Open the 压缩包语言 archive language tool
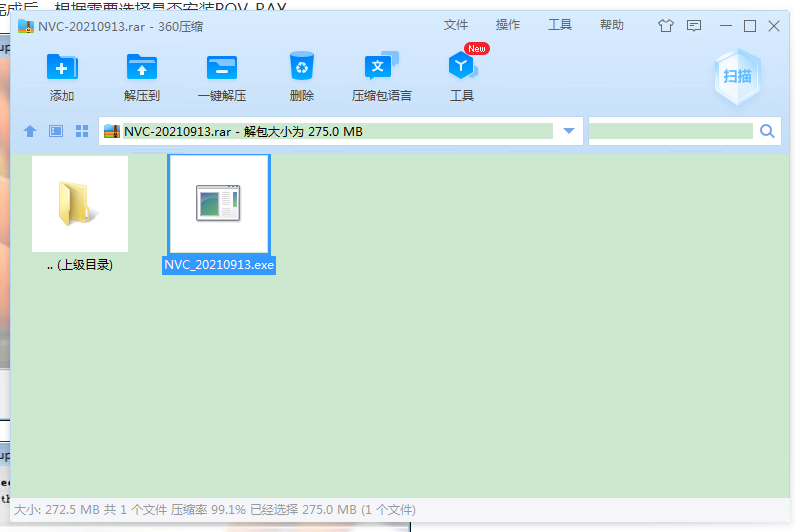Image resolution: width=800 pixels, height=532 pixels. [381, 65]
